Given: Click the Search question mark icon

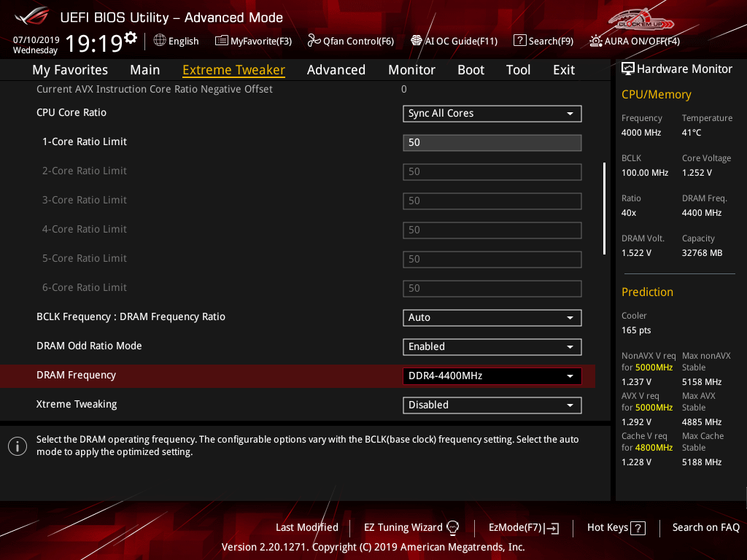Looking at the screenshot, I should pos(519,41).
